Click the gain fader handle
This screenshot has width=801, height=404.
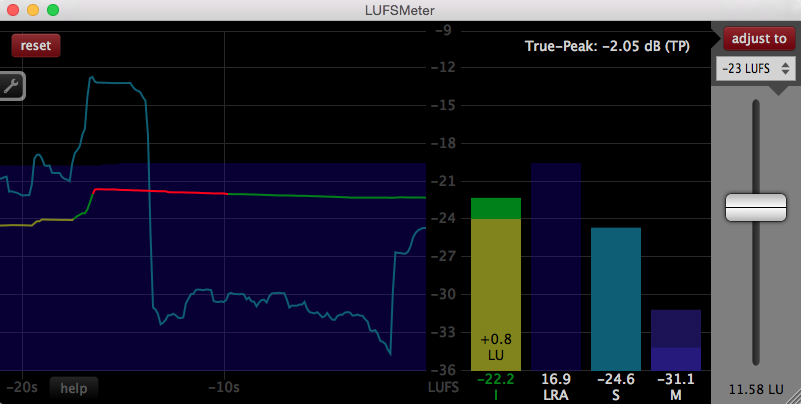click(756, 207)
